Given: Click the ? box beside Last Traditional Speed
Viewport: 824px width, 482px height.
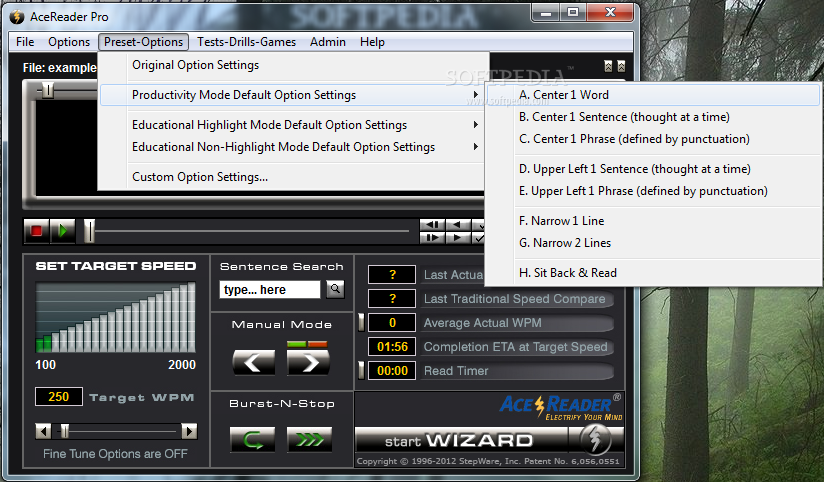Looking at the screenshot, I should (392, 299).
